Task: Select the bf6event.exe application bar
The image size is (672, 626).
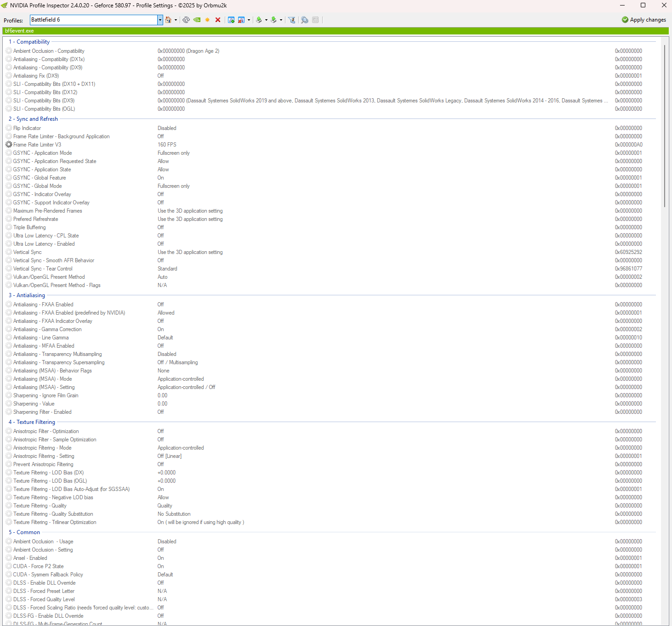Action: click(336, 31)
